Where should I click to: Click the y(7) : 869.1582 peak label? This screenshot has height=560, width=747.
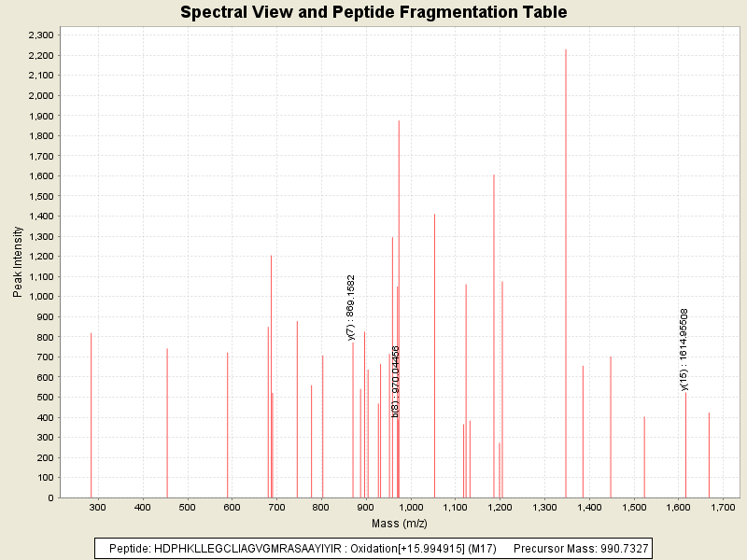tap(351, 307)
